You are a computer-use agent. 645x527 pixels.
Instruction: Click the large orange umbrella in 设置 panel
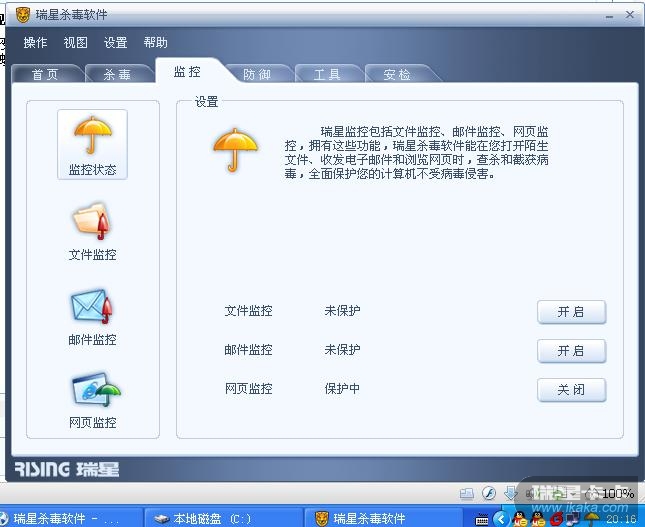(235, 150)
